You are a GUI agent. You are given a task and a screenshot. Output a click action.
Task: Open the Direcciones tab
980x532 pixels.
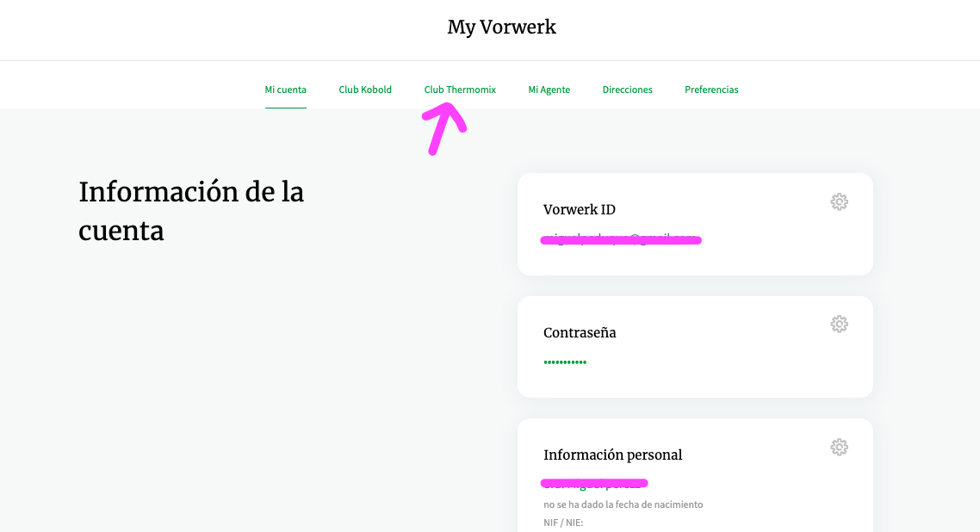pyautogui.click(x=627, y=90)
